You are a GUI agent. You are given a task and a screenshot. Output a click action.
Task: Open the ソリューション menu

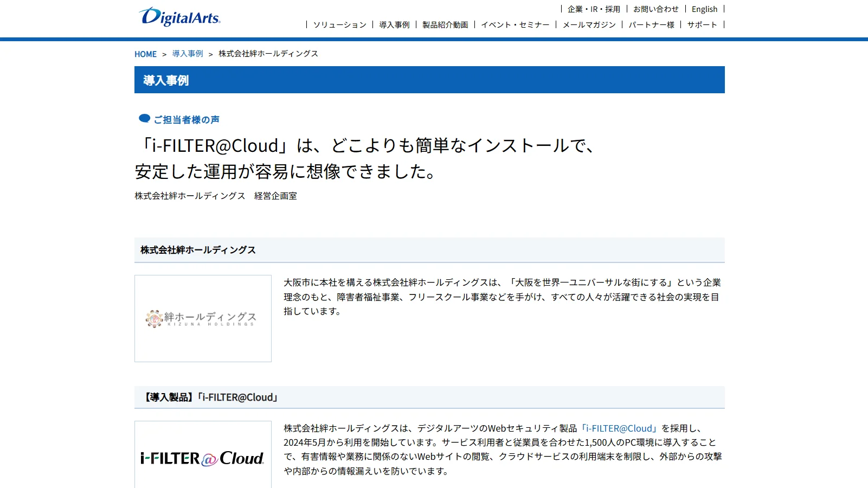[340, 24]
